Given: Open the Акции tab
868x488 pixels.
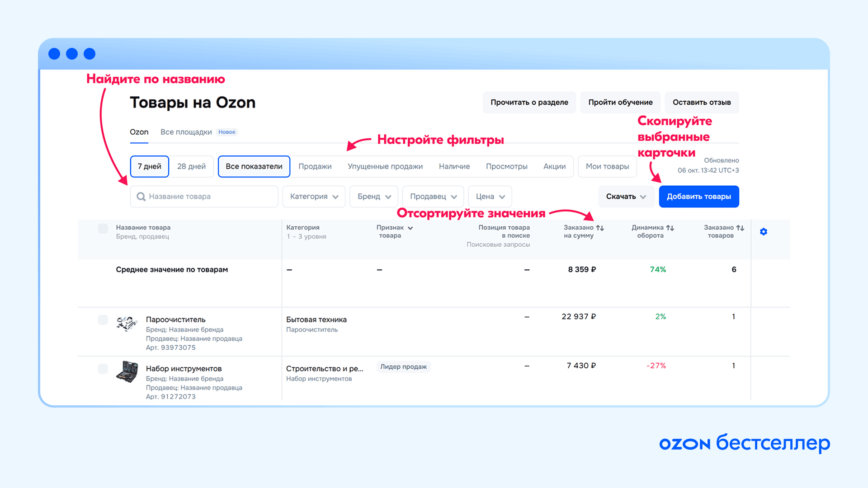Looking at the screenshot, I should point(555,166).
